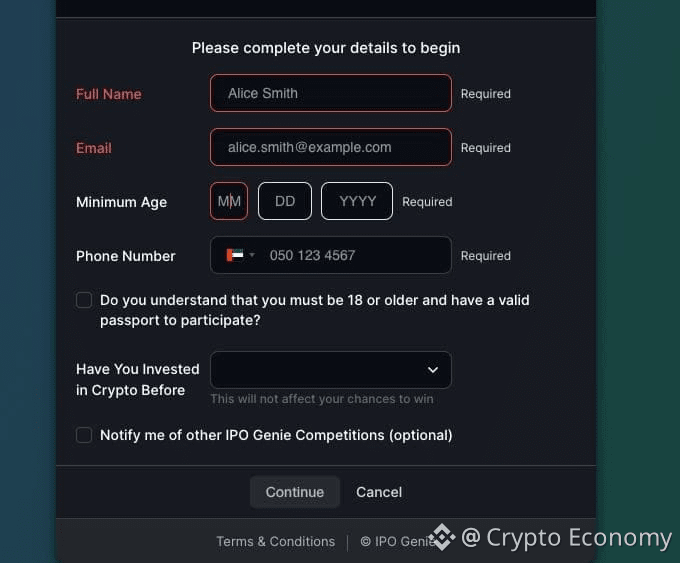
Task: Click the IPO Genie copyright text in footer
Action: click(x=395, y=541)
